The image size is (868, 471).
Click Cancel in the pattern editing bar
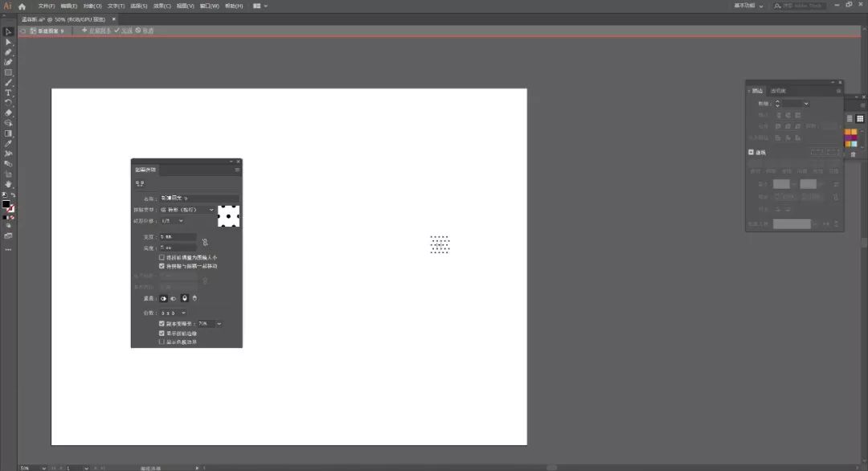pos(145,31)
